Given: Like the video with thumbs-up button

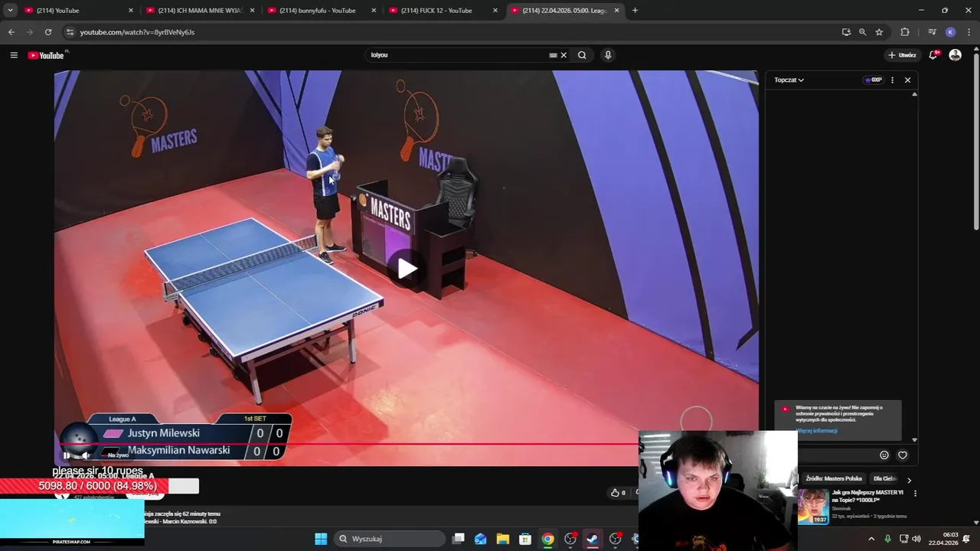Looking at the screenshot, I should click(617, 493).
